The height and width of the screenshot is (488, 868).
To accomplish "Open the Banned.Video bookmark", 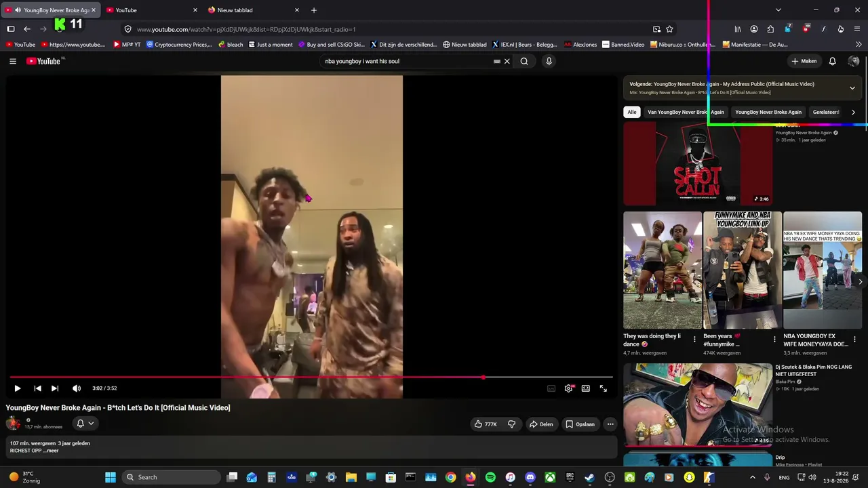I will pyautogui.click(x=623, y=45).
